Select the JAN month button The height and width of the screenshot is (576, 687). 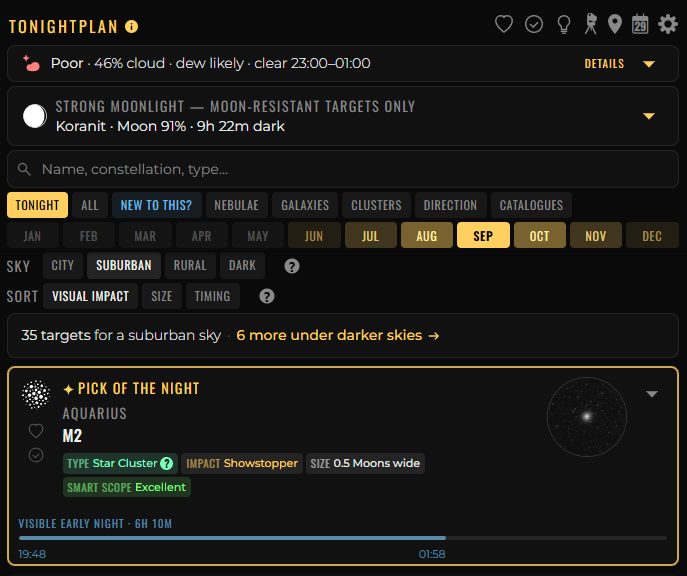(32, 236)
